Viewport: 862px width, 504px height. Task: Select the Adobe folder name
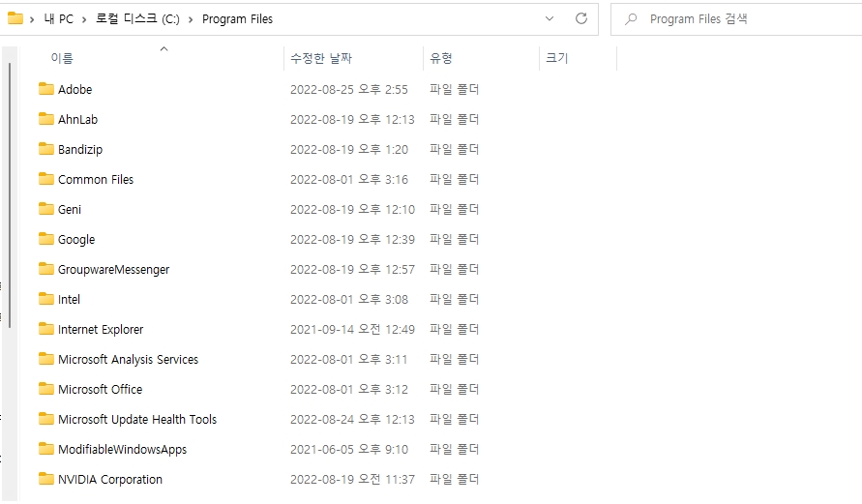pyautogui.click(x=74, y=89)
